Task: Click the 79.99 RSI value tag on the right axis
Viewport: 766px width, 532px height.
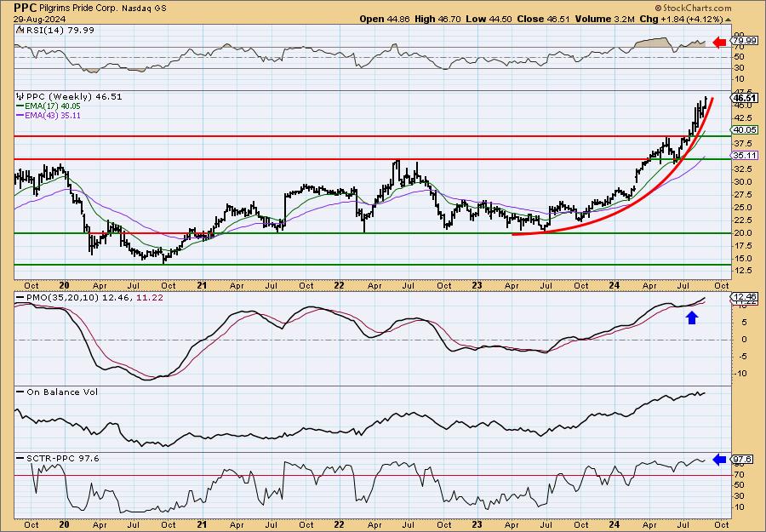Action: (x=742, y=42)
